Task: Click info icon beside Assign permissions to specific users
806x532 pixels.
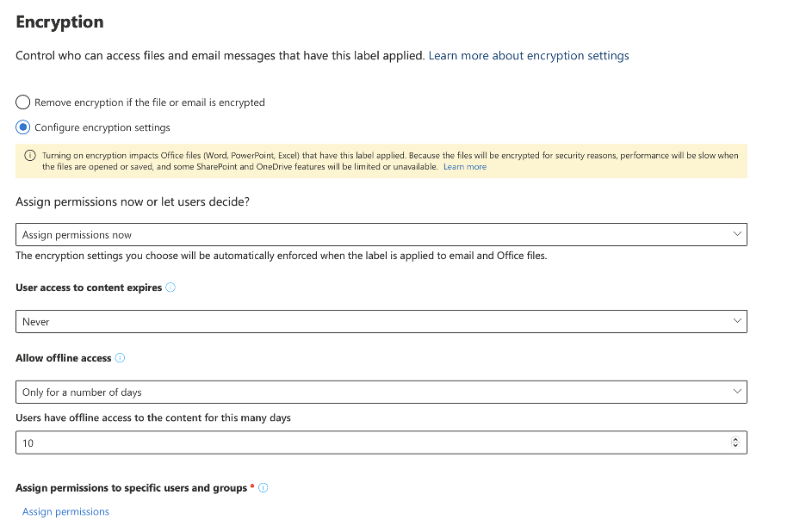Action: point(263,488)
